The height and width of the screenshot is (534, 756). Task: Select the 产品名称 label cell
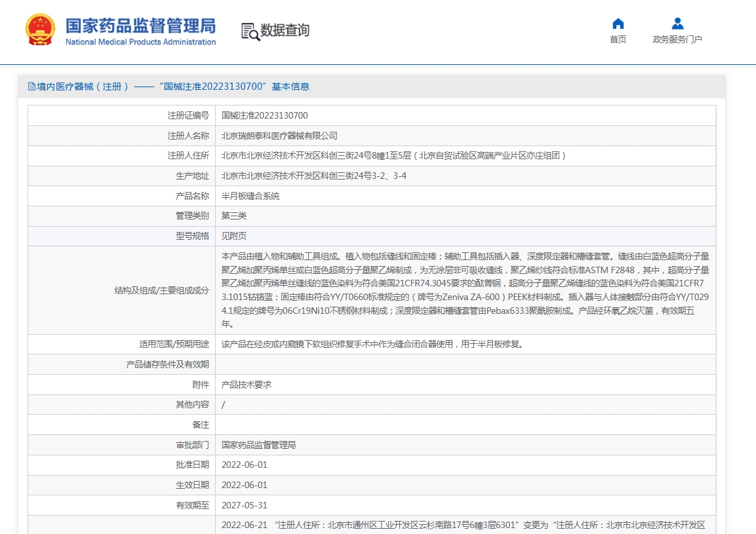(121, 196)
